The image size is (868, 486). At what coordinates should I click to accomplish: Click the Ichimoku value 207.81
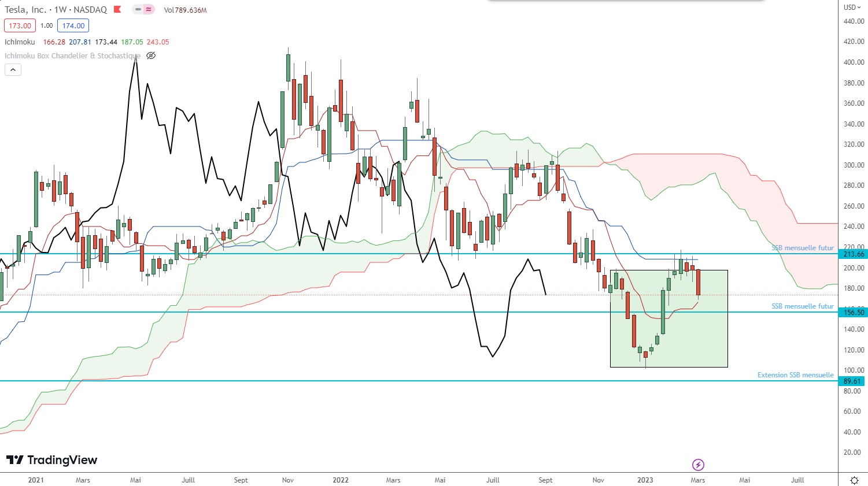coord(80,42)
